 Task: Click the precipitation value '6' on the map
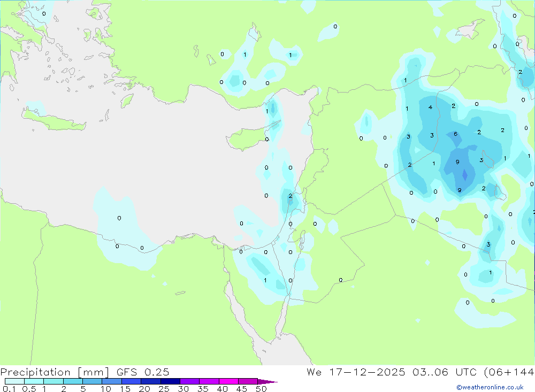click(455, 134)
